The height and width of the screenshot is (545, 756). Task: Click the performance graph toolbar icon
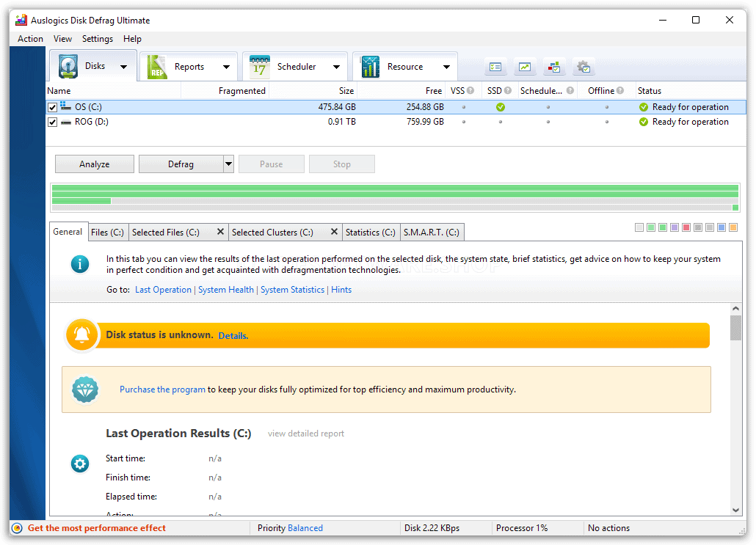(525, 67)
